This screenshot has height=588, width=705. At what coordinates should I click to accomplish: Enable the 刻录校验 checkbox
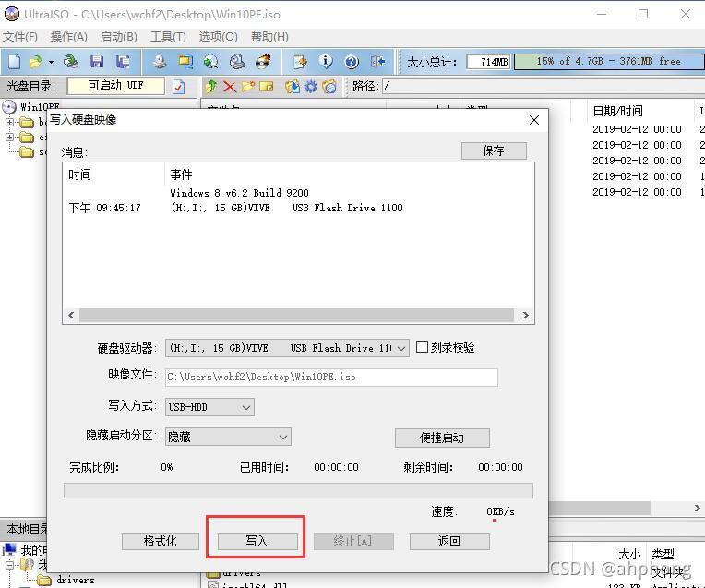422,347
